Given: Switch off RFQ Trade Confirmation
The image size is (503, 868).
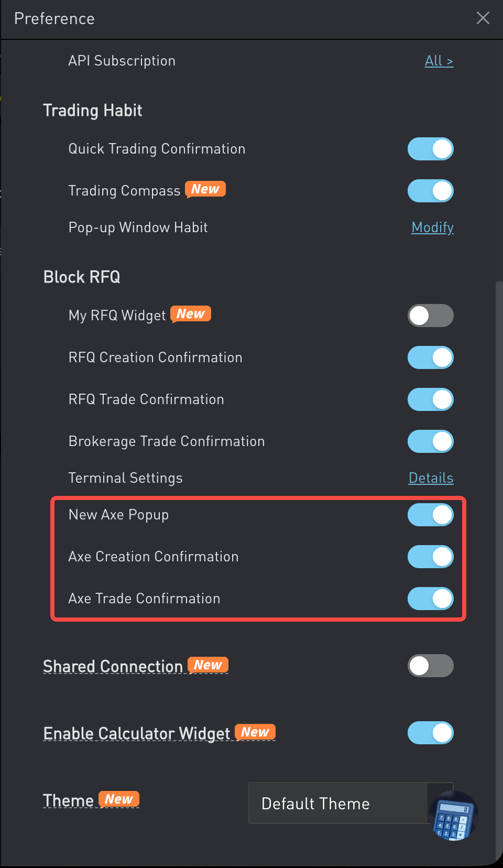Looking at the screenshot, I should 430,399.
